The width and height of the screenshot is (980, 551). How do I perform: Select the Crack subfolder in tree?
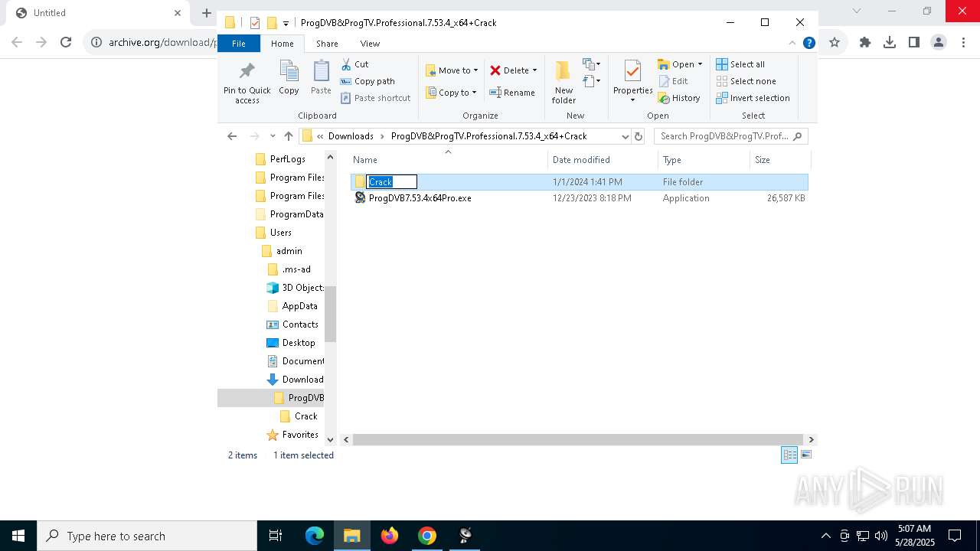[305, 416]
